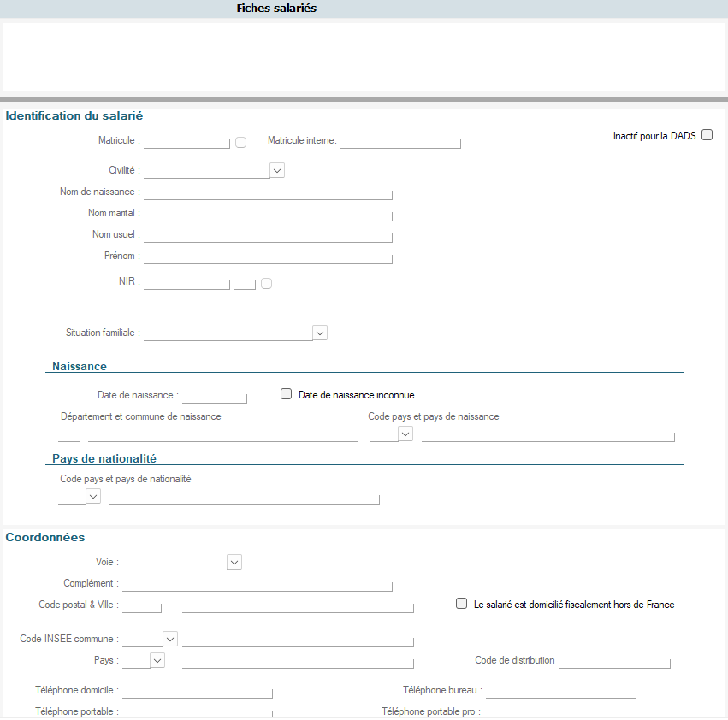This screenshot has width=728, height=720.
Task: Click the pays de naissance name field
Action: click(x=547, y=435)
